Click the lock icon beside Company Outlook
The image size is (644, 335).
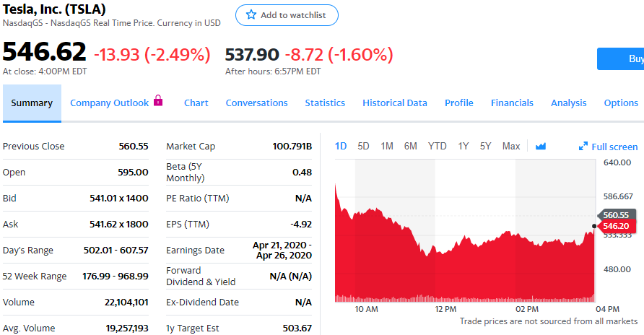[x=159, y=102]
